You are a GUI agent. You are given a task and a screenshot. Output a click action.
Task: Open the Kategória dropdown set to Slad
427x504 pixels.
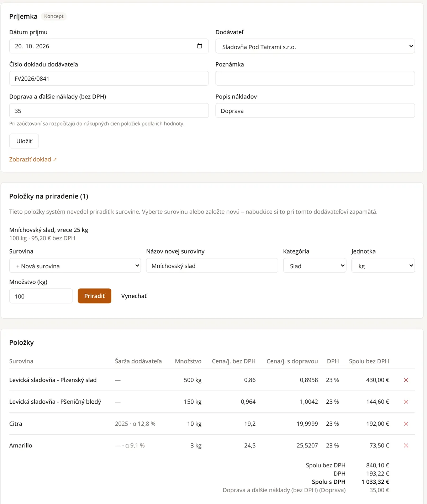[315, 266]
